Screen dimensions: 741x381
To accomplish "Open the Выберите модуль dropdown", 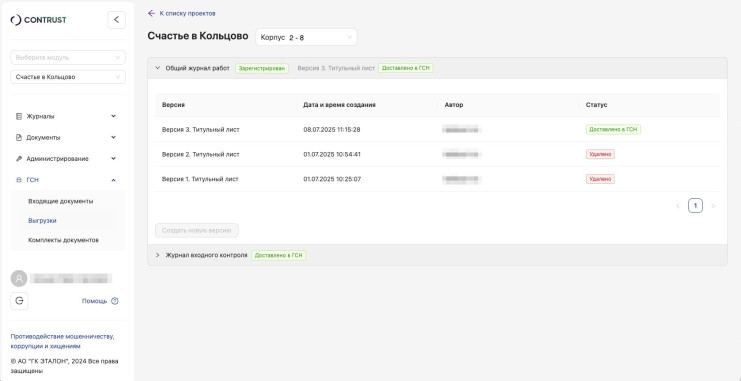I will (x=68, y=57).
